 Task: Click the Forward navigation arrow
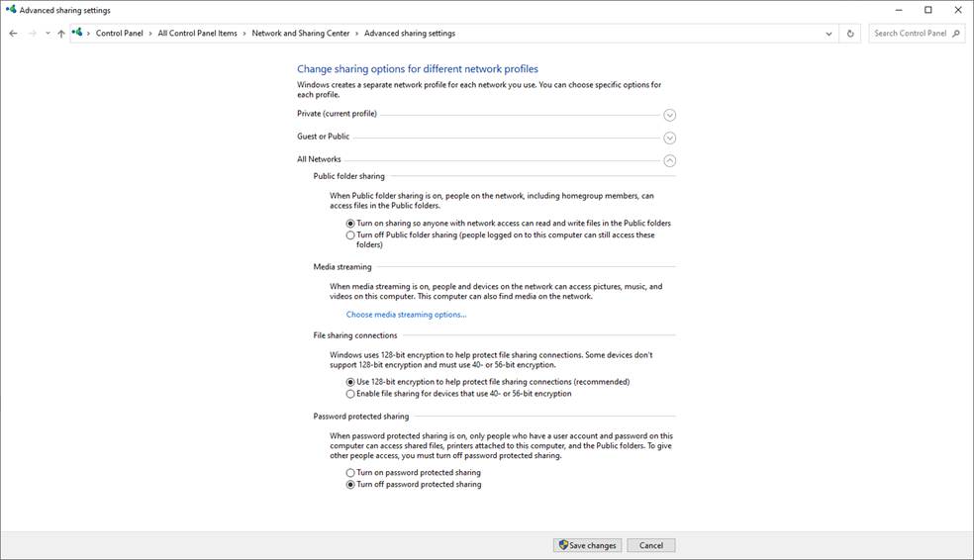(x=33, y=34)
